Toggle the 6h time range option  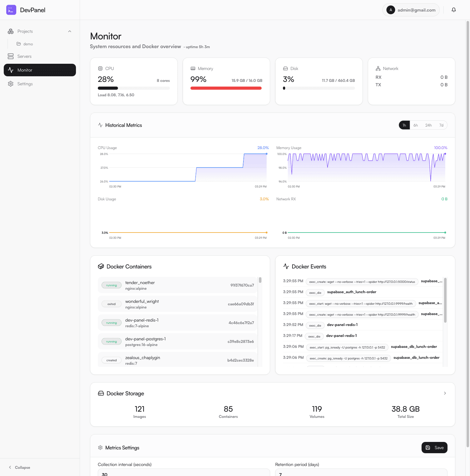click(x=416, y=125)
